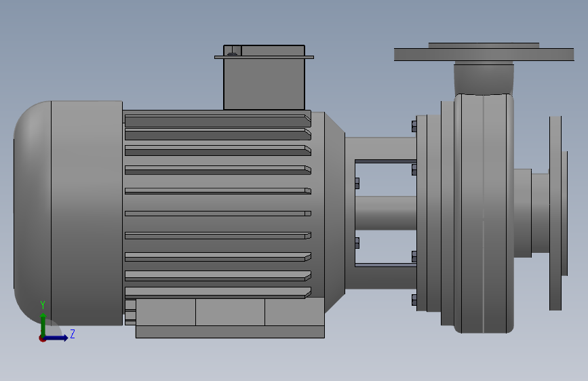
Task: Select the top discharge flange of the pump
Action: (484, 54)
